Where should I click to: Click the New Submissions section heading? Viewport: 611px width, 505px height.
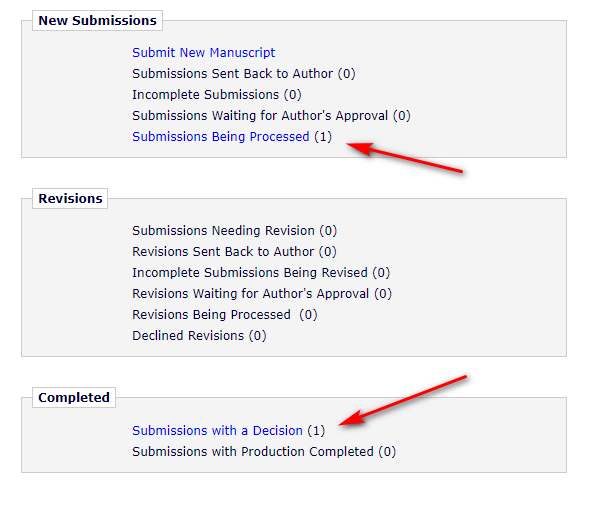97,20
